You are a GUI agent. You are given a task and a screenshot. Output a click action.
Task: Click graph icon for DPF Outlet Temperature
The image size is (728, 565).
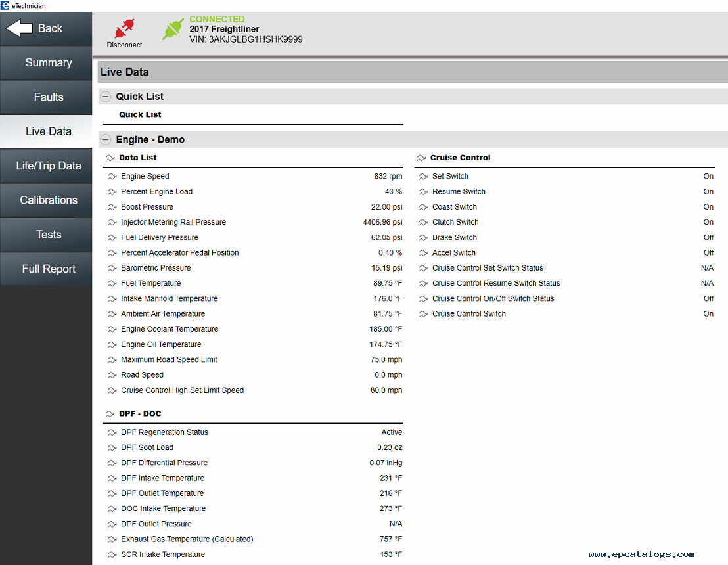(112, 493)
